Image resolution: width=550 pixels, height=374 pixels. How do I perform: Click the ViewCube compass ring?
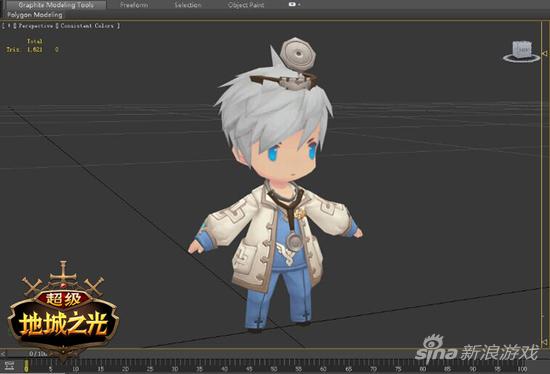pyautogui.click(x=522, y=58)
